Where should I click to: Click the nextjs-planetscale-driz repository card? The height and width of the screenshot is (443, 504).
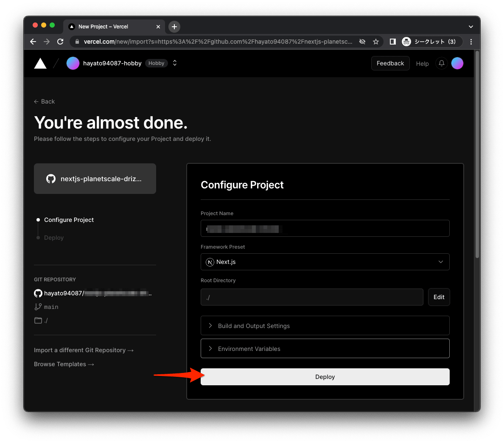coord(95,179)
